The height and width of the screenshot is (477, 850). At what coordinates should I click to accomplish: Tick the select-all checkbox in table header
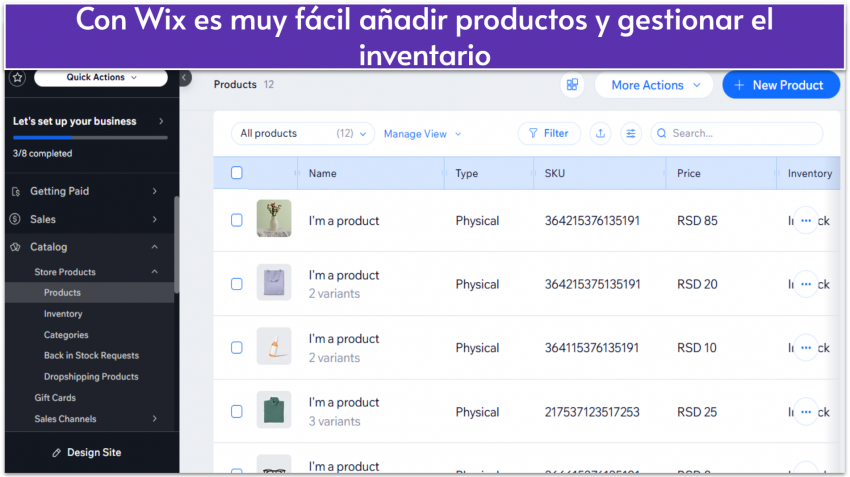(237, 173)
